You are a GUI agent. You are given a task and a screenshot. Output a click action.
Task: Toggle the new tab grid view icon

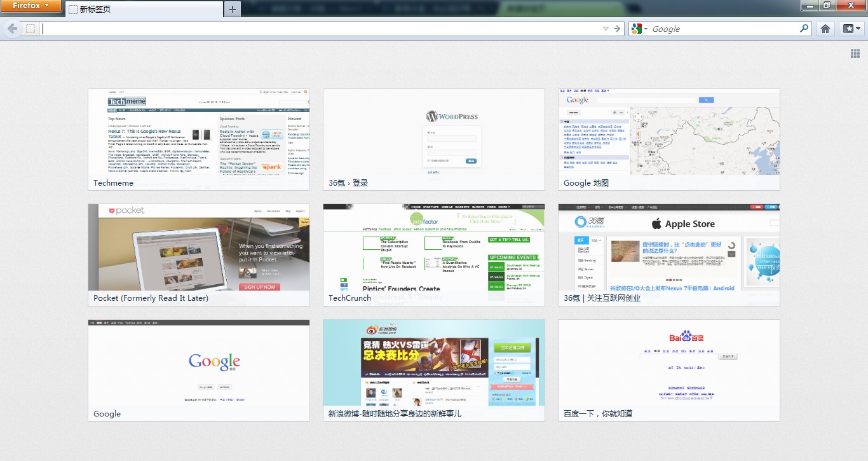coord(855,53)
